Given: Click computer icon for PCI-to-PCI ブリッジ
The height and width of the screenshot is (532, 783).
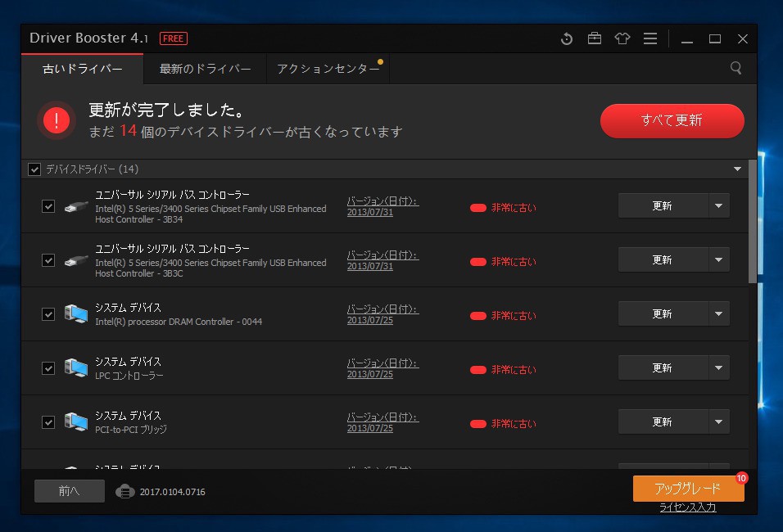Looking at the screenshot, I should 76,422.
